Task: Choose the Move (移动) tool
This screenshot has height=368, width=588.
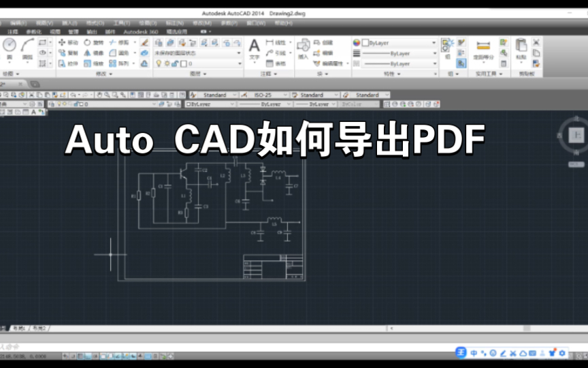Action: click(68, 42)
